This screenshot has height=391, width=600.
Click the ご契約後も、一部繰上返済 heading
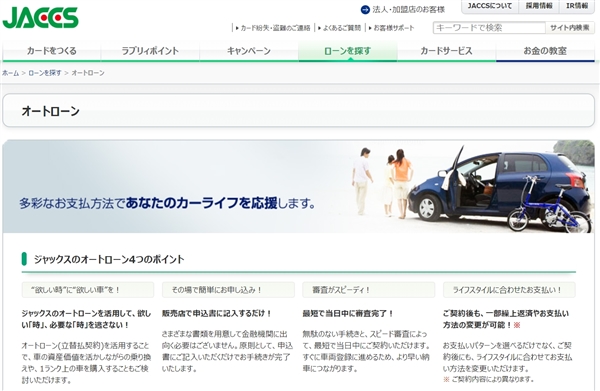[x=506, y=319]
